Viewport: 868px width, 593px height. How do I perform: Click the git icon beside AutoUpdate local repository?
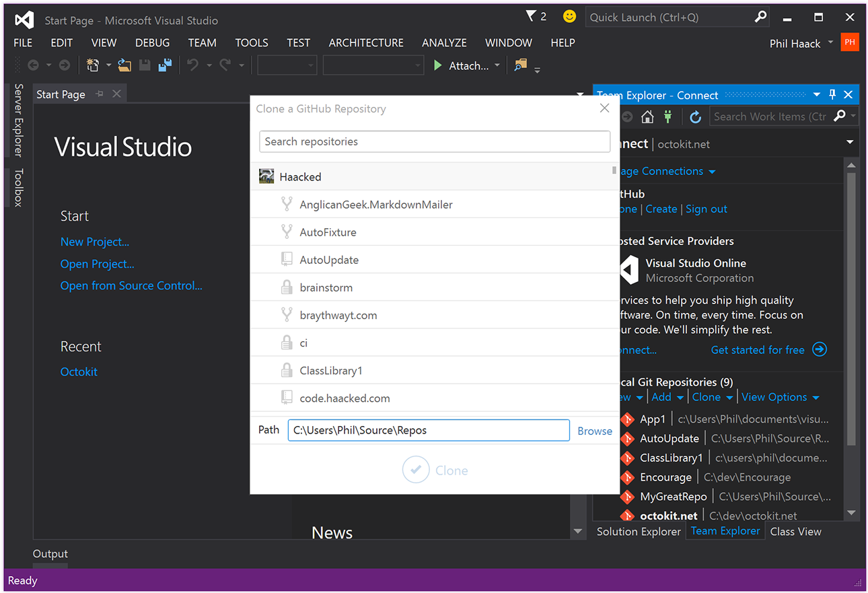click(627, 439)
